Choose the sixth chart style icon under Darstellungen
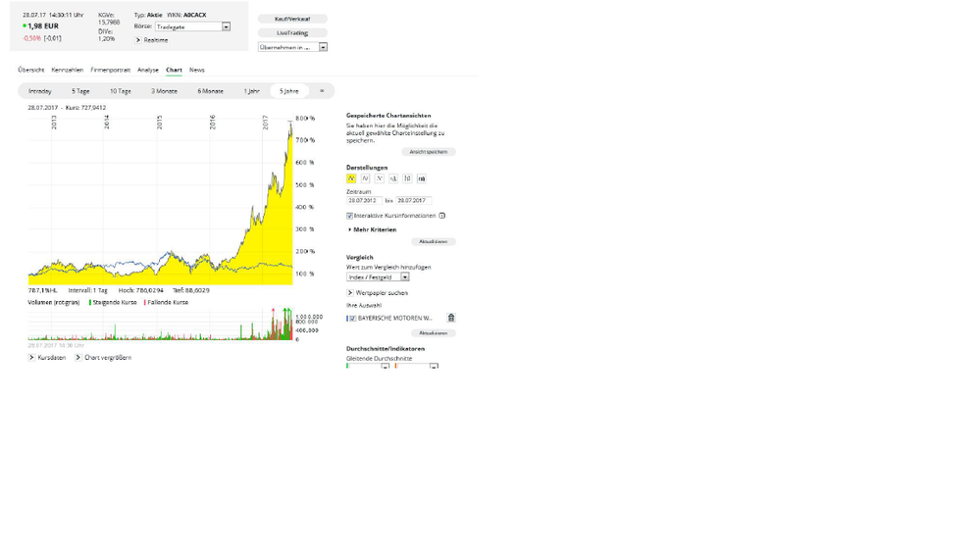Image resolution: width=980 pixels, height=551 pixels. pyautogui.click(x=421, y=178)
